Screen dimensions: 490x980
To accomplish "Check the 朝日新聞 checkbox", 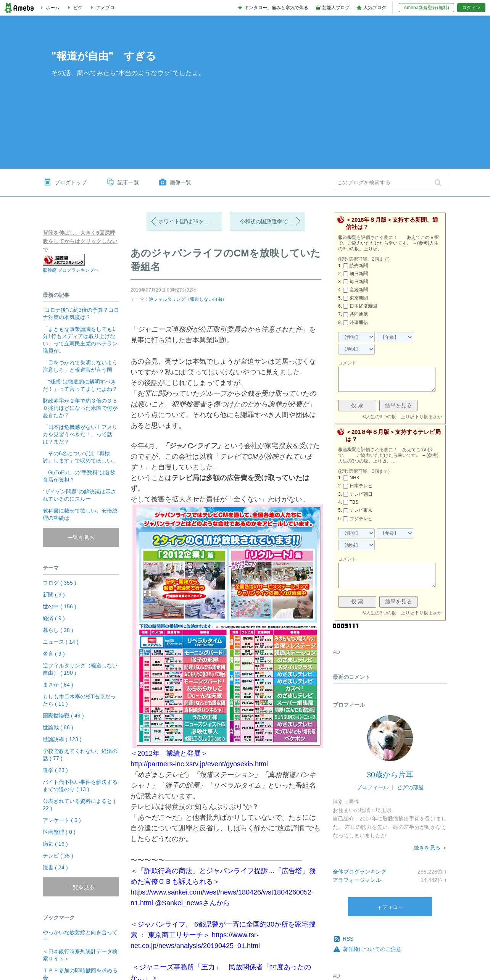I will [345, 274].
